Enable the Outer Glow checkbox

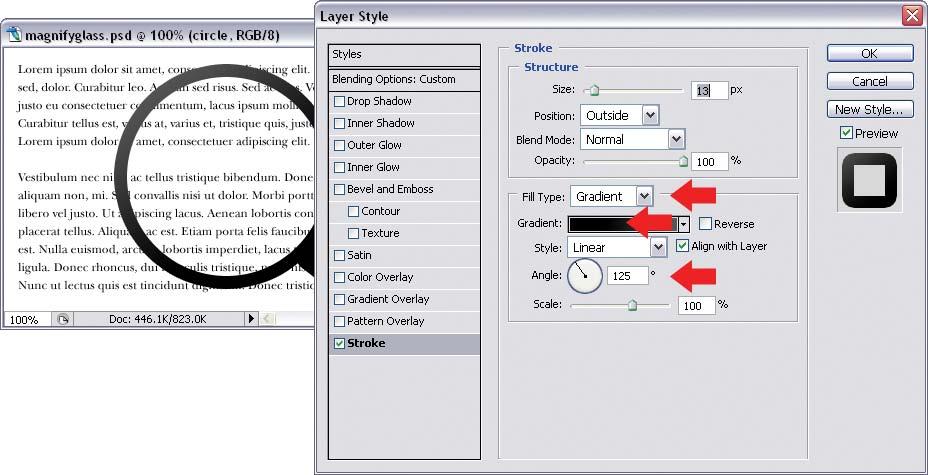pyautogui.click(x=339, y=146)
